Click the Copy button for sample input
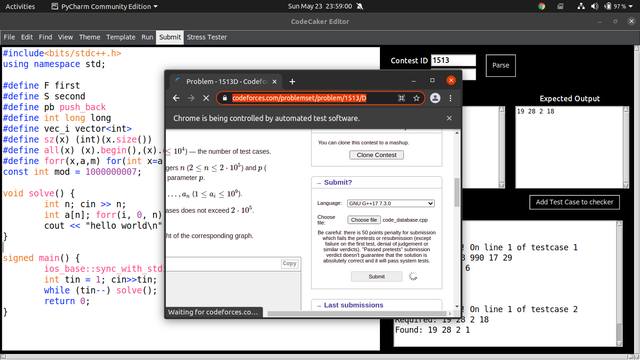The width and height of the screenshot is (640, 360). (289, 264)
